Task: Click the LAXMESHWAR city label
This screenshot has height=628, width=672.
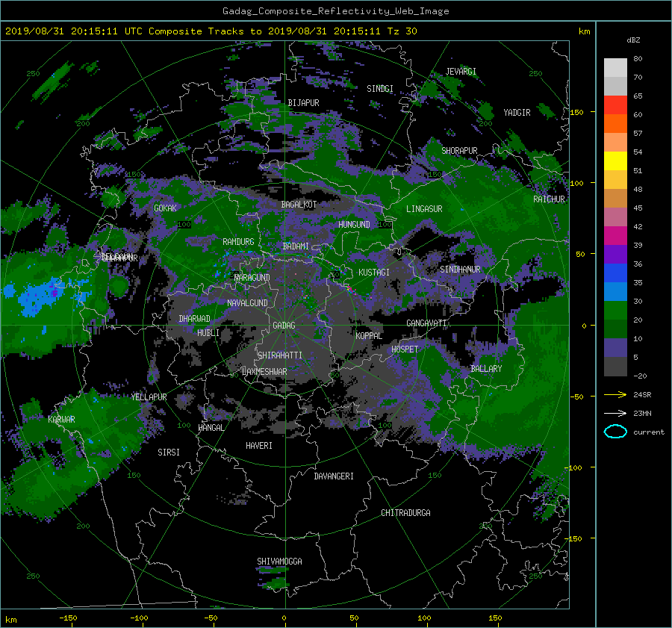Action: coord(264,372)
